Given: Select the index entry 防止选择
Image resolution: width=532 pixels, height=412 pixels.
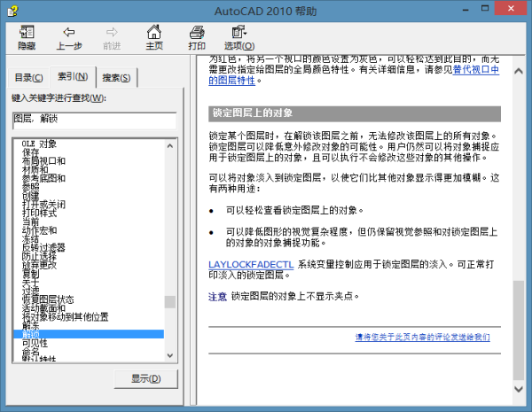Looking at the screenshot, I should (39, 256).
